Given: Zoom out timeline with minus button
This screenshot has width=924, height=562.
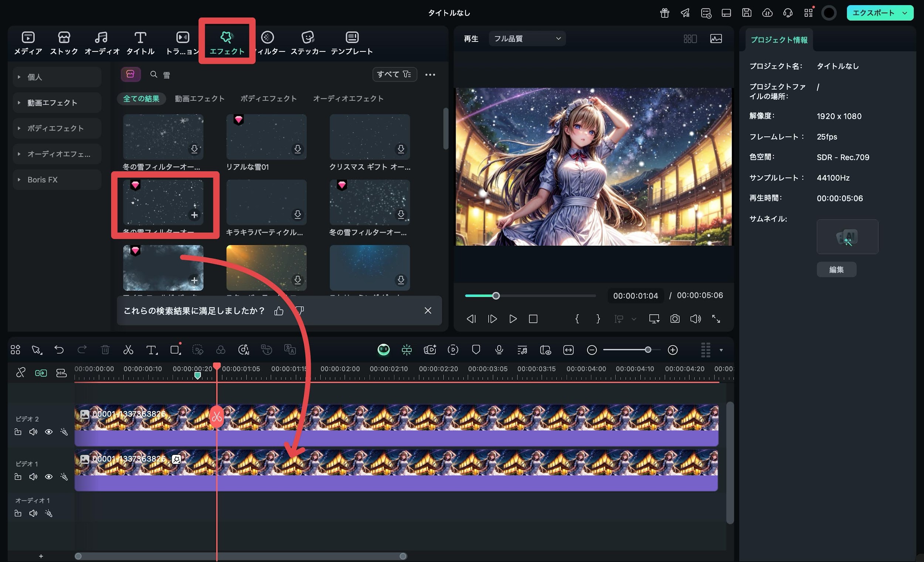Looking at the screenshot, I should (591, 350).
